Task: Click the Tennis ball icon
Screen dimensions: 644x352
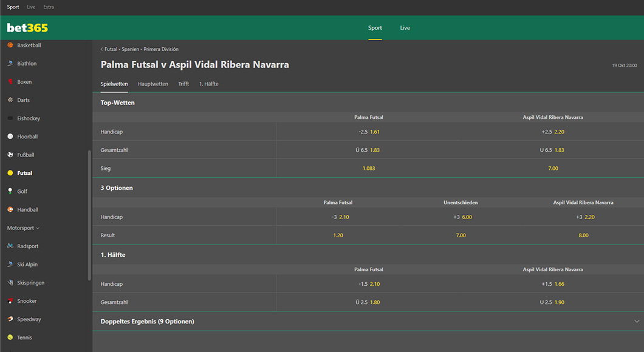Action: (10, 337)
